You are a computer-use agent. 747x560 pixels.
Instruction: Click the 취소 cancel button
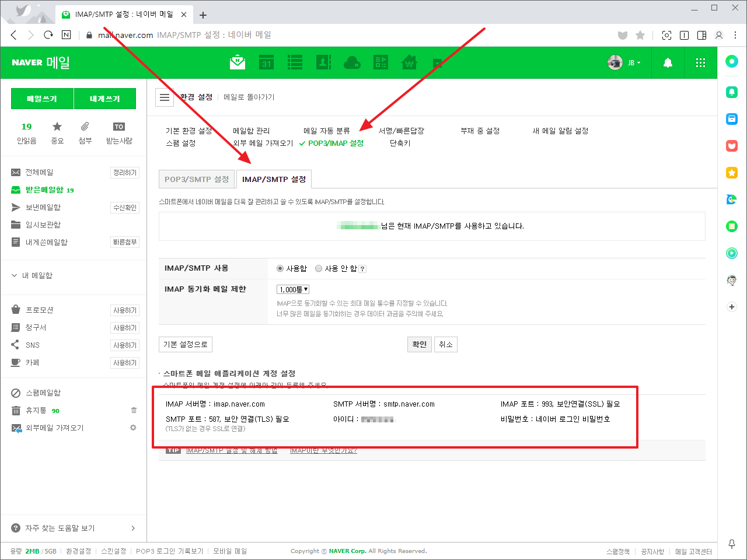coord(446,344)
